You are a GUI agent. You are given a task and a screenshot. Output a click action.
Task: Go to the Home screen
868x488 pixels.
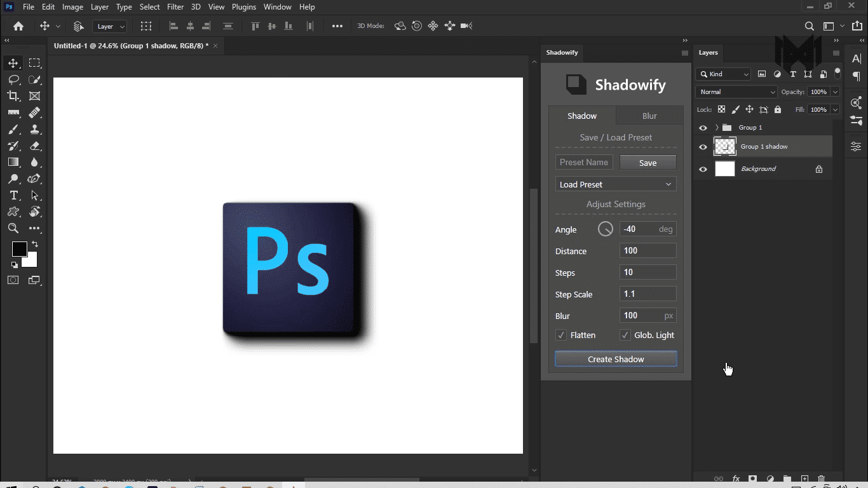point(18,26)
